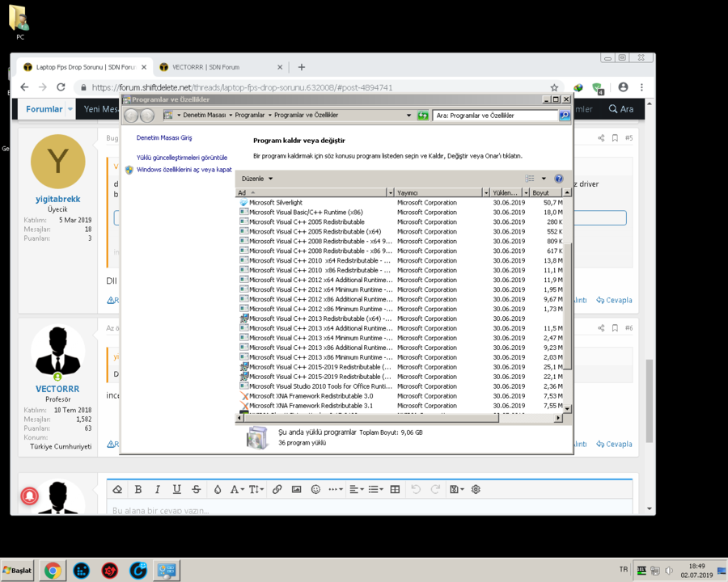The width and height of the screenshot is (728, 582).
Task: Open the help question mark icon
Action: click(559, 179)
